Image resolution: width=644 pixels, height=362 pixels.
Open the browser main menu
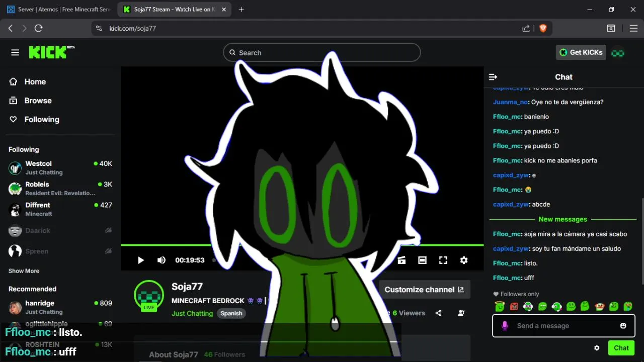(633, 29)
